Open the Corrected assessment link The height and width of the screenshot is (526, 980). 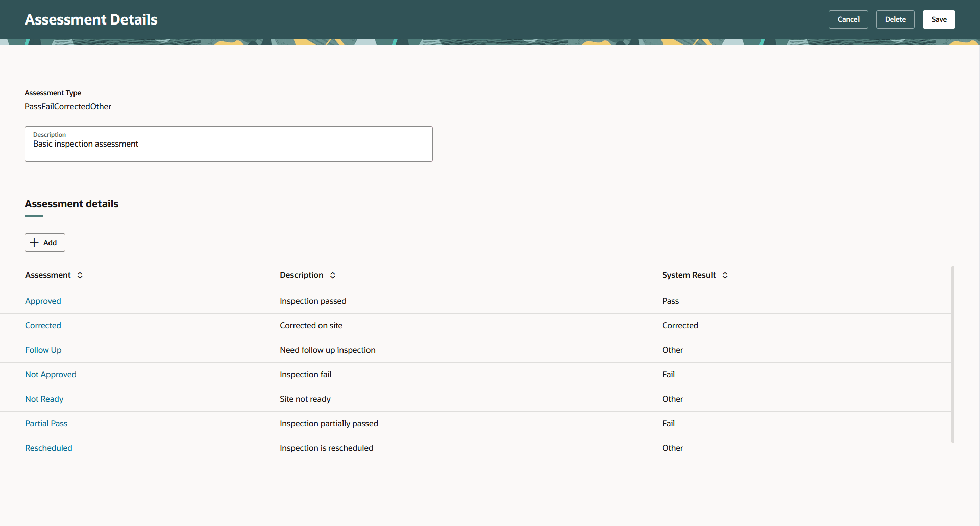[x=43, y=326]
